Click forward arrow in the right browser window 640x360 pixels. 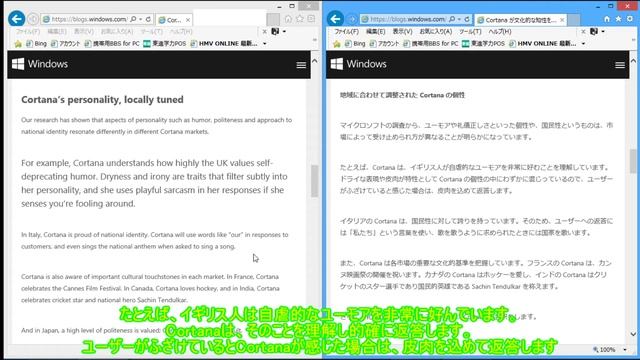coord(352,19)
